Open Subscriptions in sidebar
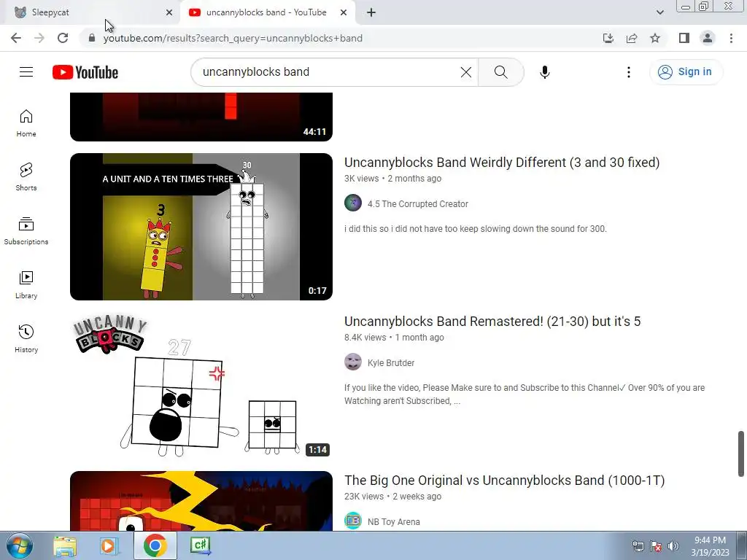Screen dimensions: 747x560 (26, 230)
